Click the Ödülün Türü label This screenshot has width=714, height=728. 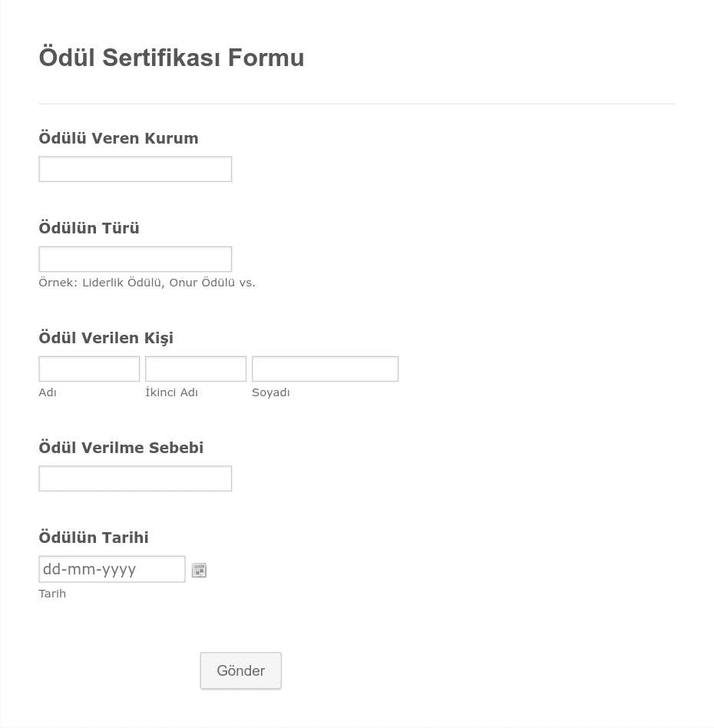[89, 228]
